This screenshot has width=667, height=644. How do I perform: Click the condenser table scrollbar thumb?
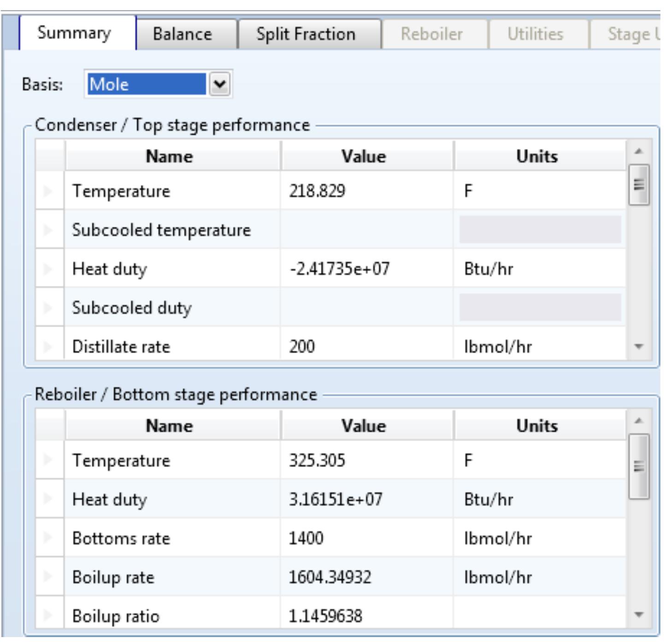coord(638,185)
